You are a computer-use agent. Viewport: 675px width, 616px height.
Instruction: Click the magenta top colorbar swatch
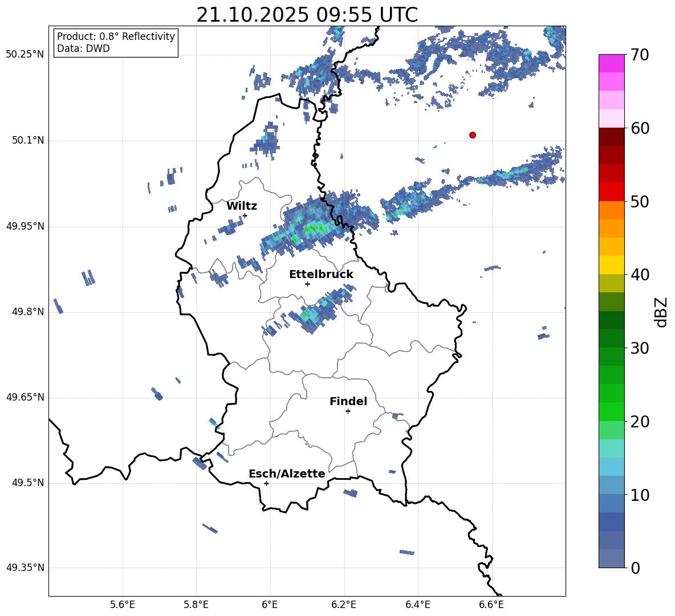point(611,63)
